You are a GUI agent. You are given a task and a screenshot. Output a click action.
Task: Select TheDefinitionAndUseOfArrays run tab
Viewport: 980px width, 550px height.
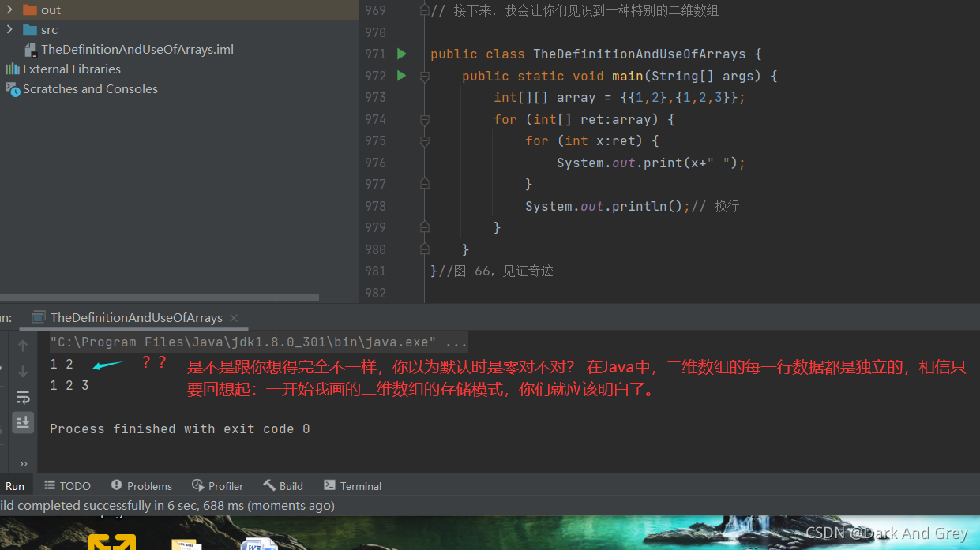136,317
